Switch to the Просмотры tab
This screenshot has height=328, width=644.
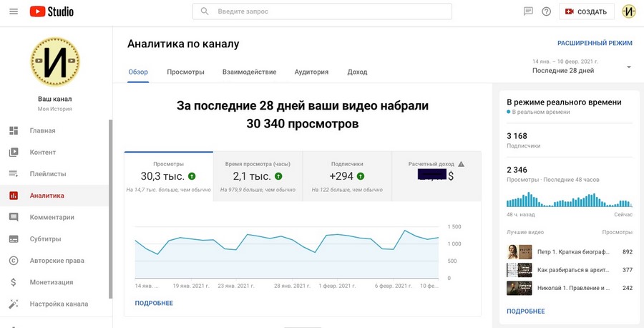tap(185, 72)
